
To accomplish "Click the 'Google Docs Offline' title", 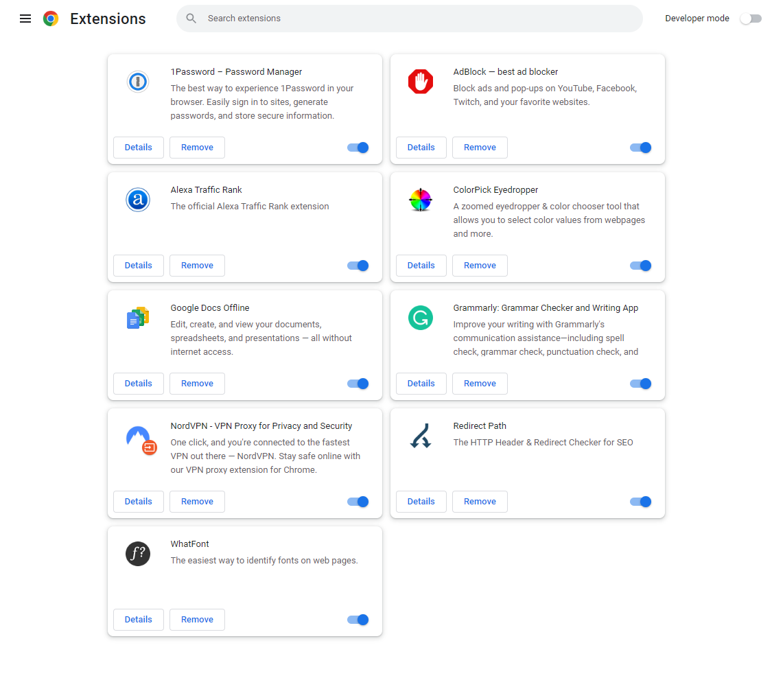I will click(x=210, y=308).
